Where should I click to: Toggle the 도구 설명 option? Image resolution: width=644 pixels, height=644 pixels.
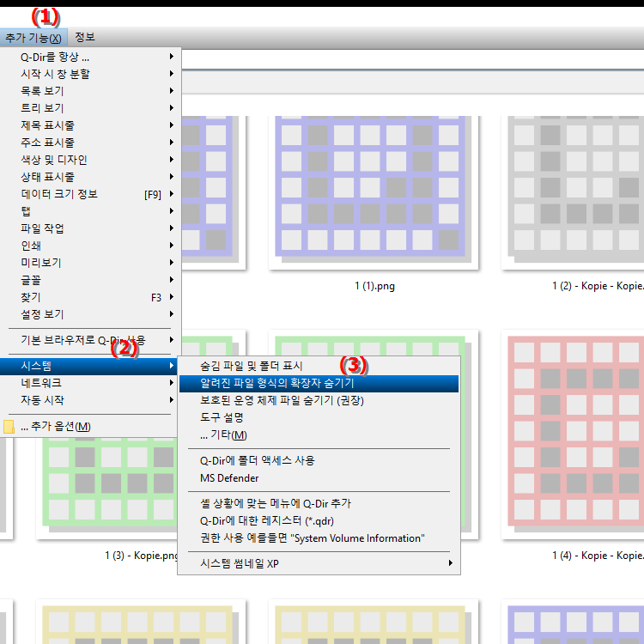point(319,417)
